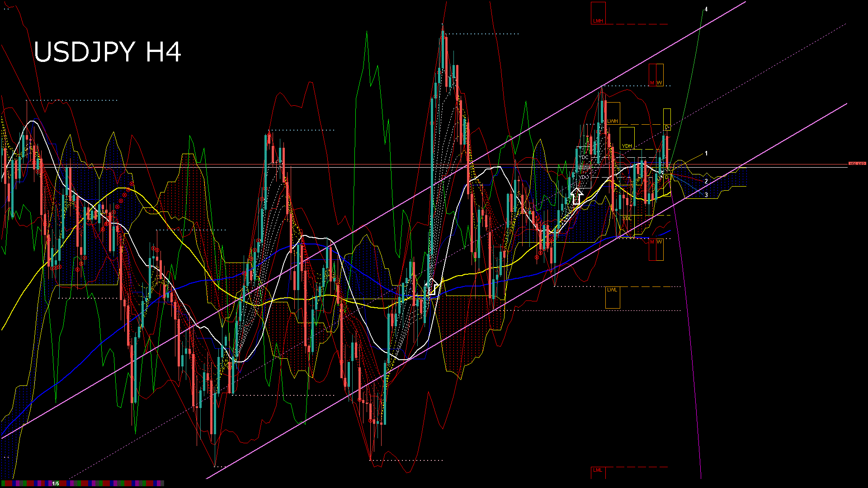This screenshot has width=868, height=488.
Task: Select the LML marker box at bottom
Action: (598, 472)
